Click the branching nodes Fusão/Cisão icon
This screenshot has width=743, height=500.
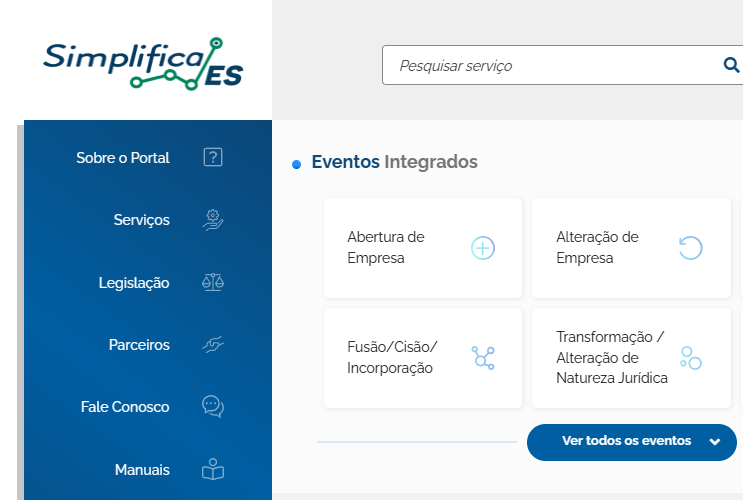483,358
